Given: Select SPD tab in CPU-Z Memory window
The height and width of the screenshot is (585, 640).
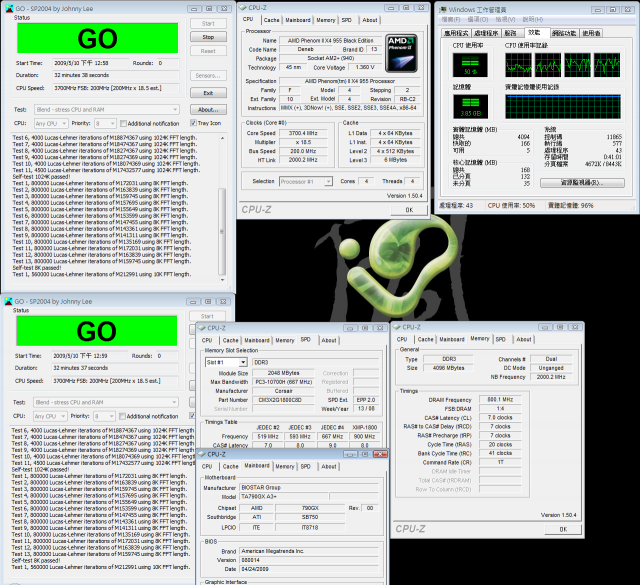Looking at the screenshot, I should coord(500,339).
